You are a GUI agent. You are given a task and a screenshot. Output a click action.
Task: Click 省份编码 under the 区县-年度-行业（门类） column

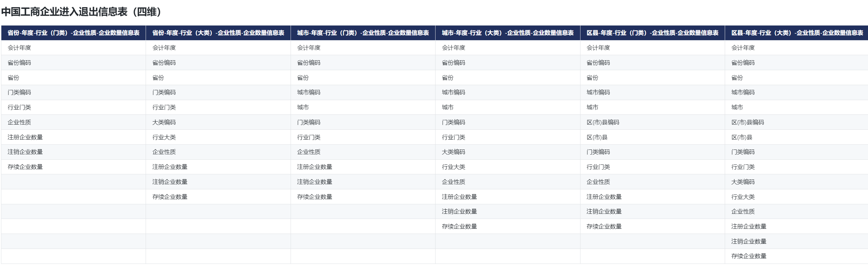(599, 63)
